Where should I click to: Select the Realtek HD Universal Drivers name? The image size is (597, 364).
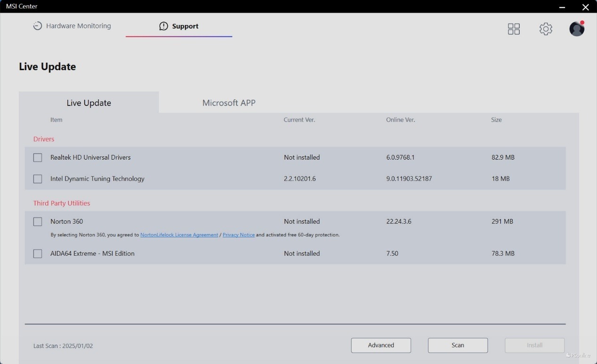[x=90, y=157]
